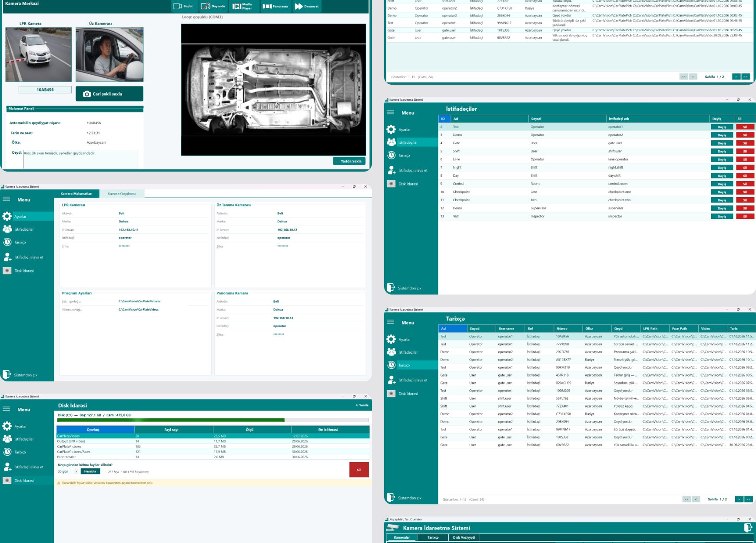
Task: Click the Soyad column header in İstifadəçilər
Action: pyautogui.click(x=567, y=119)
